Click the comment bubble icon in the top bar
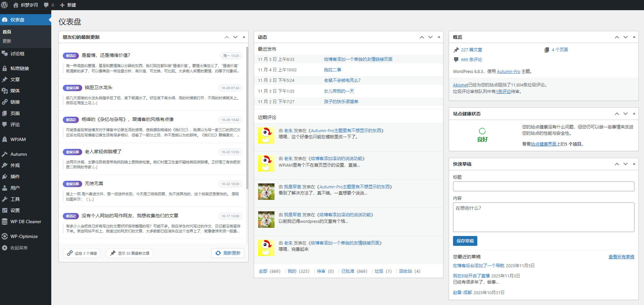Viewport: 644px width, 305px height. pyautogui.click(x=45, y=5)
